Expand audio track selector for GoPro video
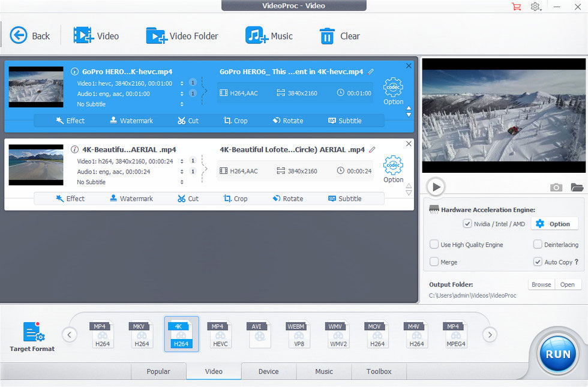Image resolution: width=588 pixels, height=387 pixels. click(182, 94)
